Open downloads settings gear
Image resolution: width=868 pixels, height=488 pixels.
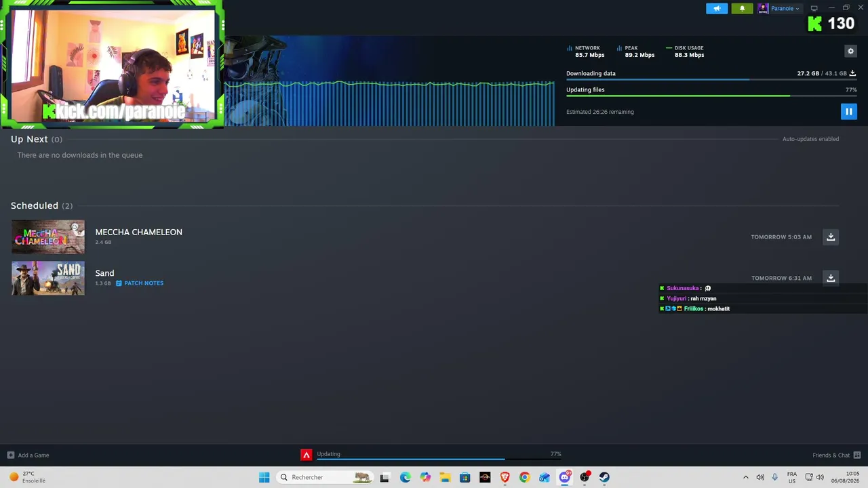[850, 51]
